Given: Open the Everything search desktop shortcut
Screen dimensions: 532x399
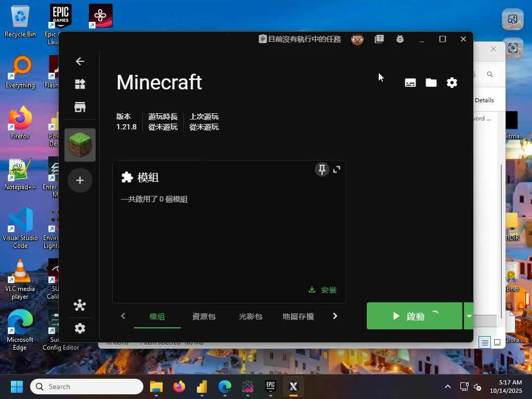Looking at the screenshot, I should coord(20,72).
